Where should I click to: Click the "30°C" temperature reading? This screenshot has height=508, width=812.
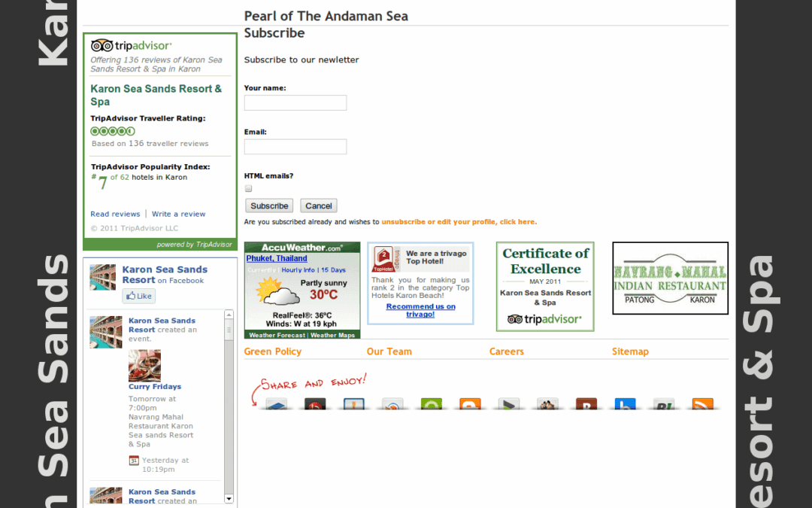pyautogui.click(x=323, y=295)
